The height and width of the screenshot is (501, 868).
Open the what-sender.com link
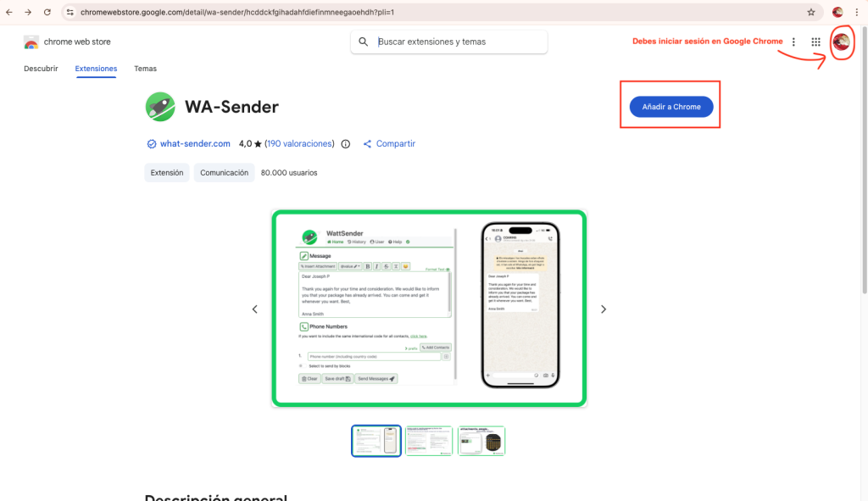pyautogui.click(x=195, y=144)
